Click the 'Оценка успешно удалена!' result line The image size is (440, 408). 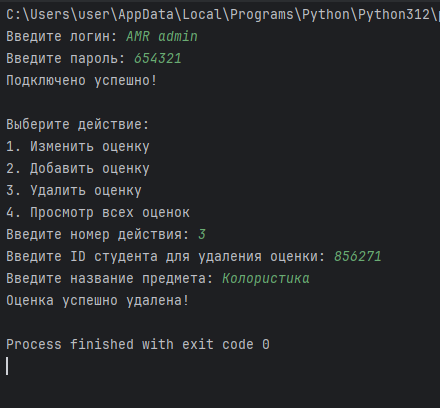tap(97, 300)
